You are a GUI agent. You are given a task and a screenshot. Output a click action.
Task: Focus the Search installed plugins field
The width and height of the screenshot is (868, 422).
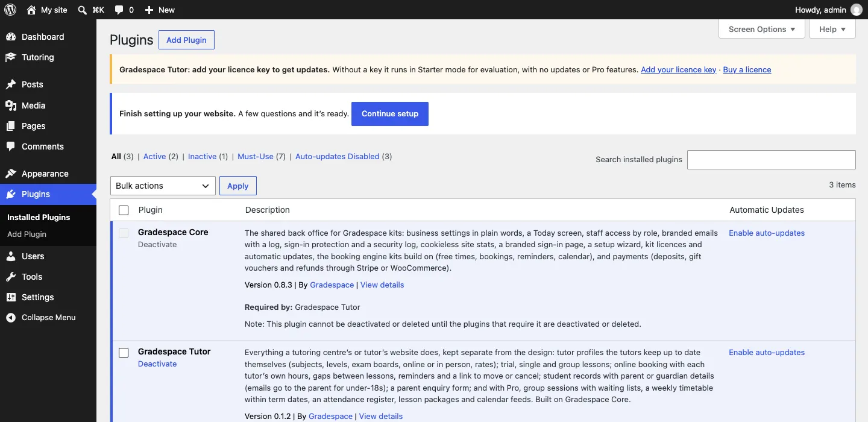(x=771, y=159)
